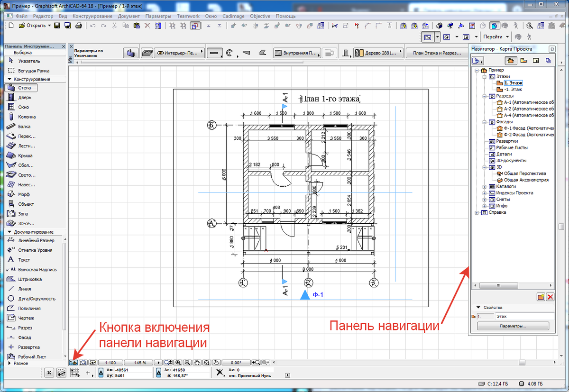Toggle the View Map button in Navigator
The height and width of the screenshot is (392, 569).
(x=523, y=60)
